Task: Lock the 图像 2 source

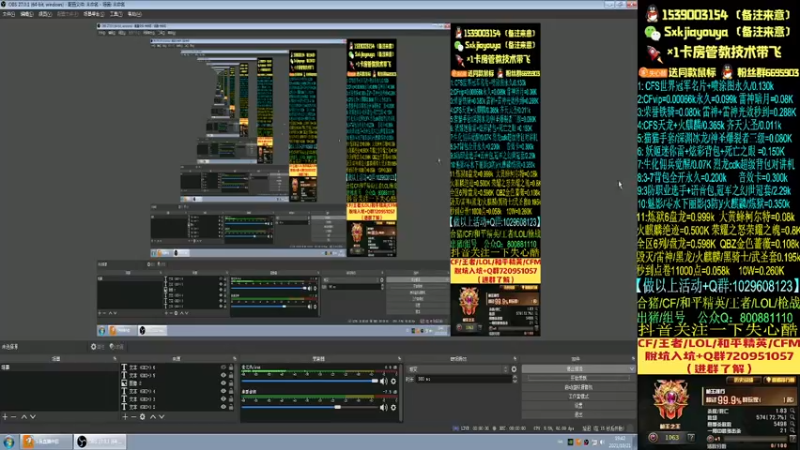Action: pyautogui.click(x=231, y=383)
